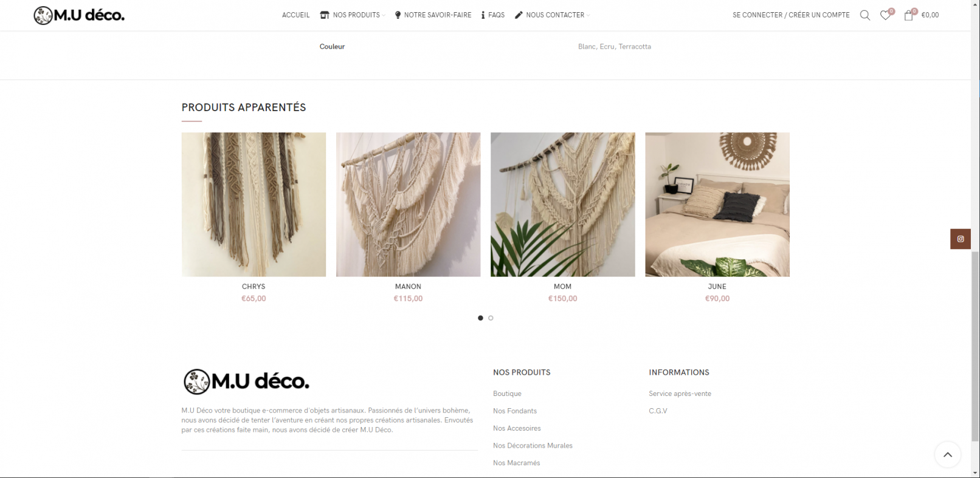Open the Service après-vente link
This screenshot has width=980, height=478.
(680, 394)
